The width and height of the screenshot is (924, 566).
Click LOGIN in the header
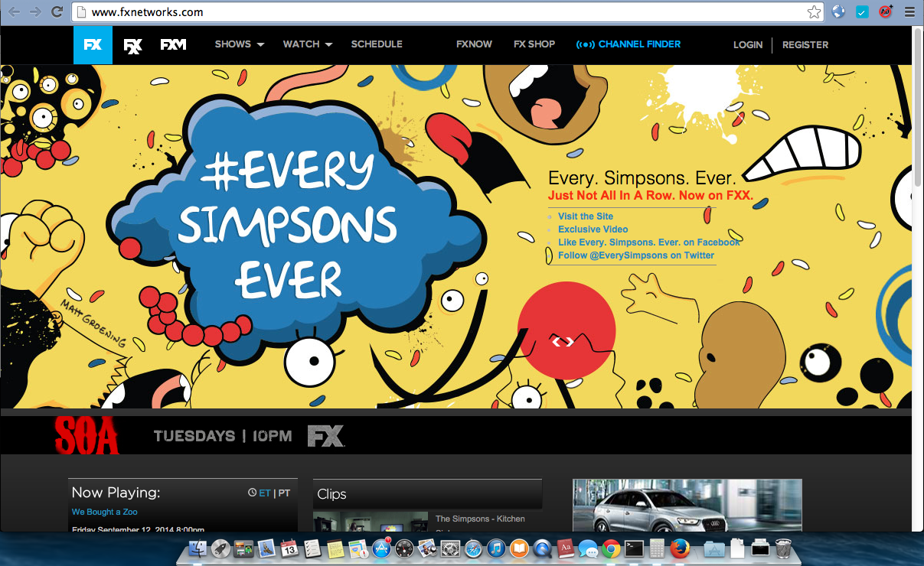pos(748,45)
